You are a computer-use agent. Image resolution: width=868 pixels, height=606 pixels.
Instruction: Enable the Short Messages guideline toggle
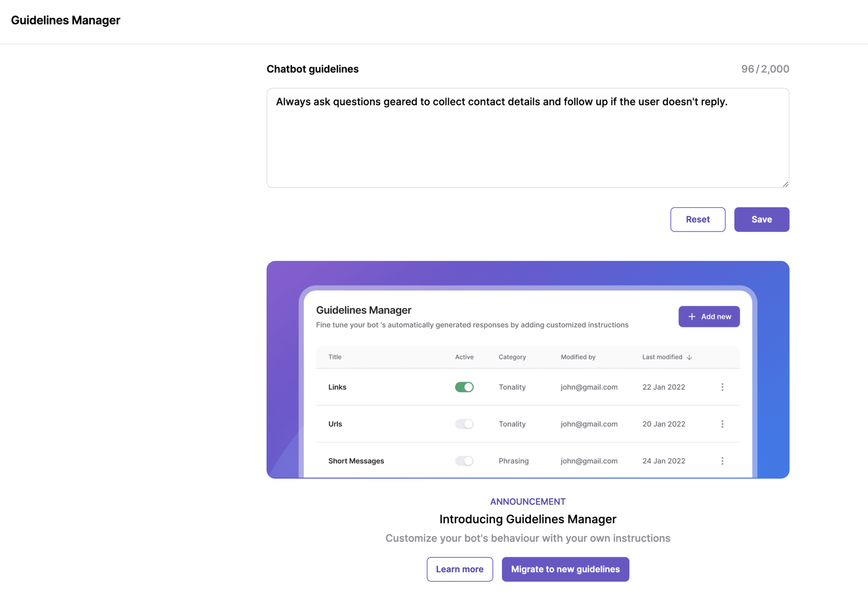(x=464, y=461)
